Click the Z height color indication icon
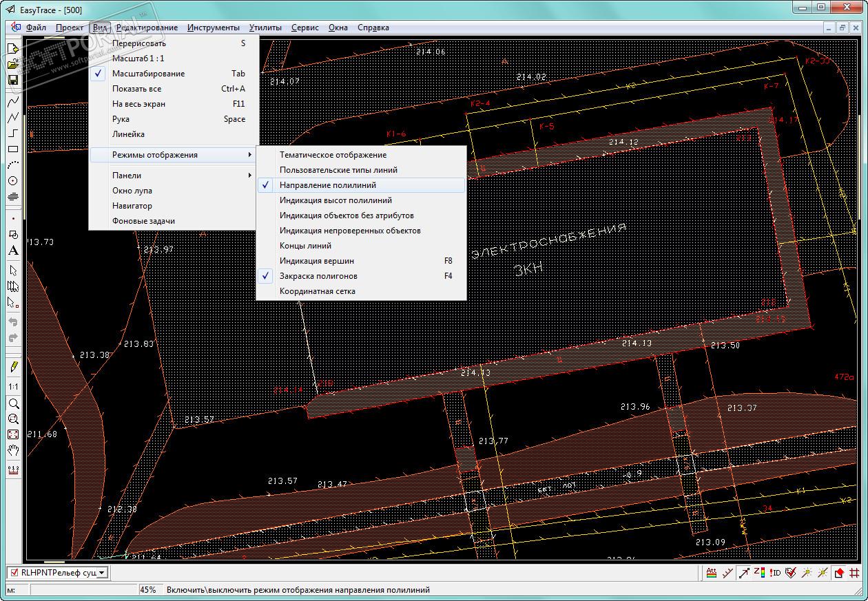This screenshot has height=601, width=868. pos(760,573)
